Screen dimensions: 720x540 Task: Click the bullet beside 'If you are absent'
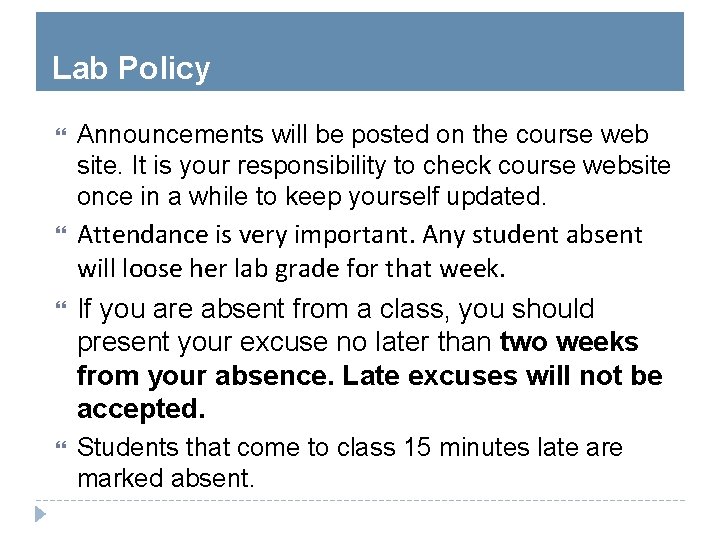coord(61,305)
